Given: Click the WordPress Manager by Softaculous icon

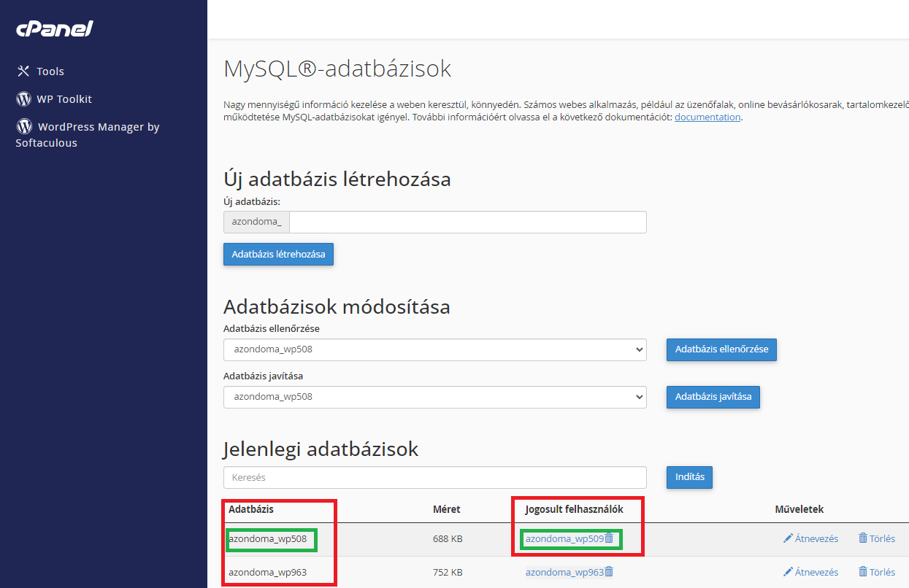Looking at the screenshot, I should click(24, 126).
